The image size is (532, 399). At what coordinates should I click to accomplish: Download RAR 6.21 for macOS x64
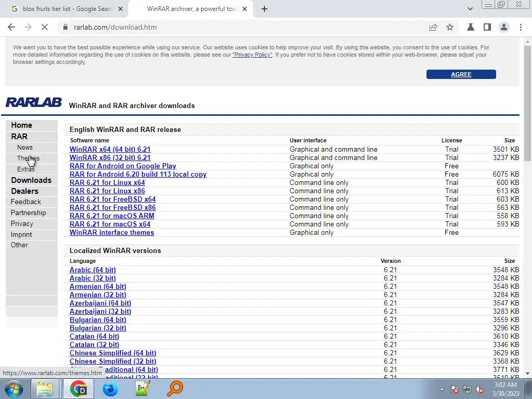coord(110,224)
